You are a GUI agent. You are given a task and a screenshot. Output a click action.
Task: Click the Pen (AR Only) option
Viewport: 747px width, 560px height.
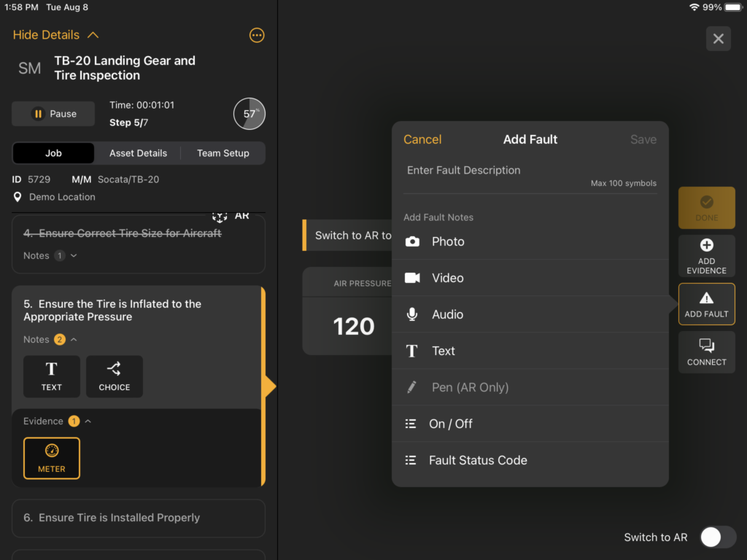pyautogui.click(x=530, y=387)
